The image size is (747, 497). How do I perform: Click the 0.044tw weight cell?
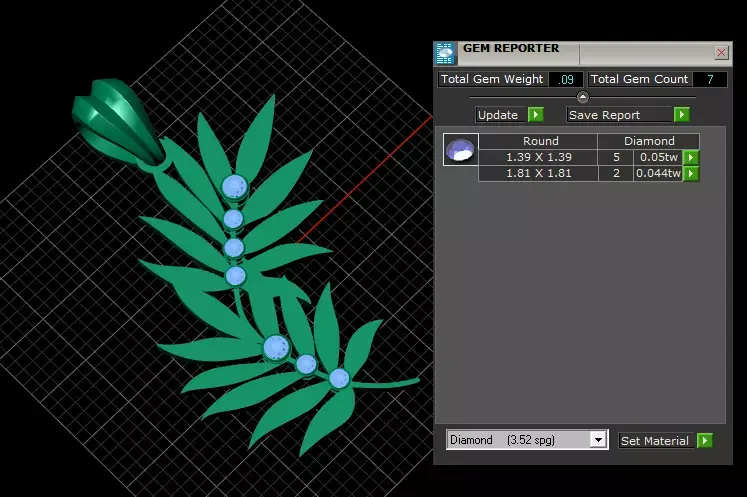658,173
